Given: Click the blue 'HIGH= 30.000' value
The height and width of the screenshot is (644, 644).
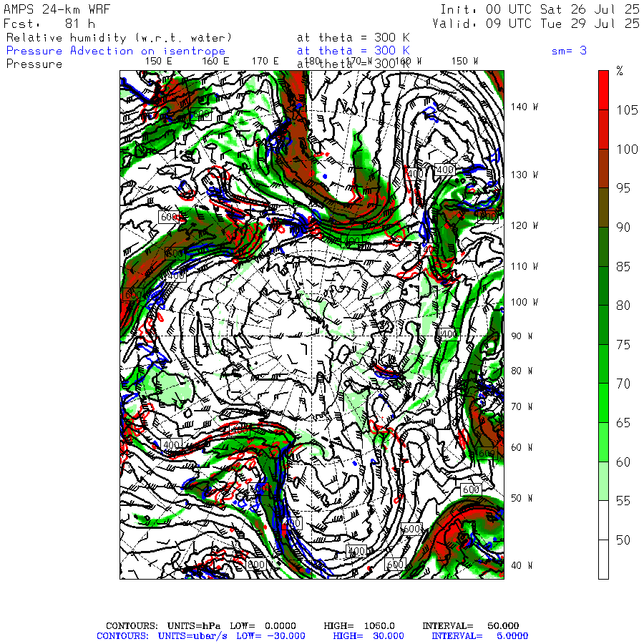Looking at the screenshot, I should 369,636.
